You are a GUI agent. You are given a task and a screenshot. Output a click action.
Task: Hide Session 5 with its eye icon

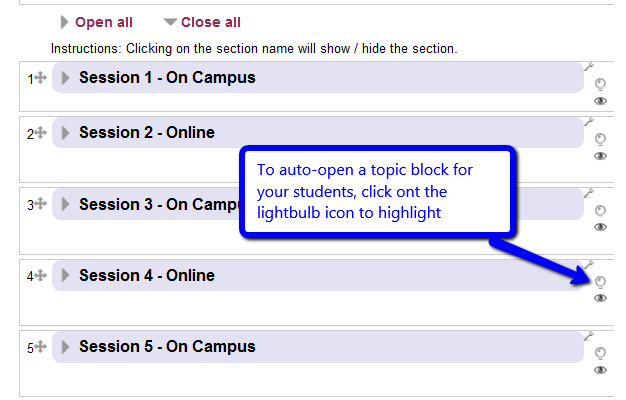click(x=600, y=370)
